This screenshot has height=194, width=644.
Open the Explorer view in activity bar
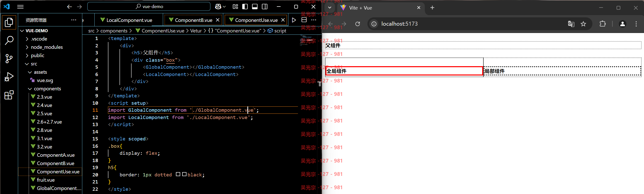(x=9, y=22)
